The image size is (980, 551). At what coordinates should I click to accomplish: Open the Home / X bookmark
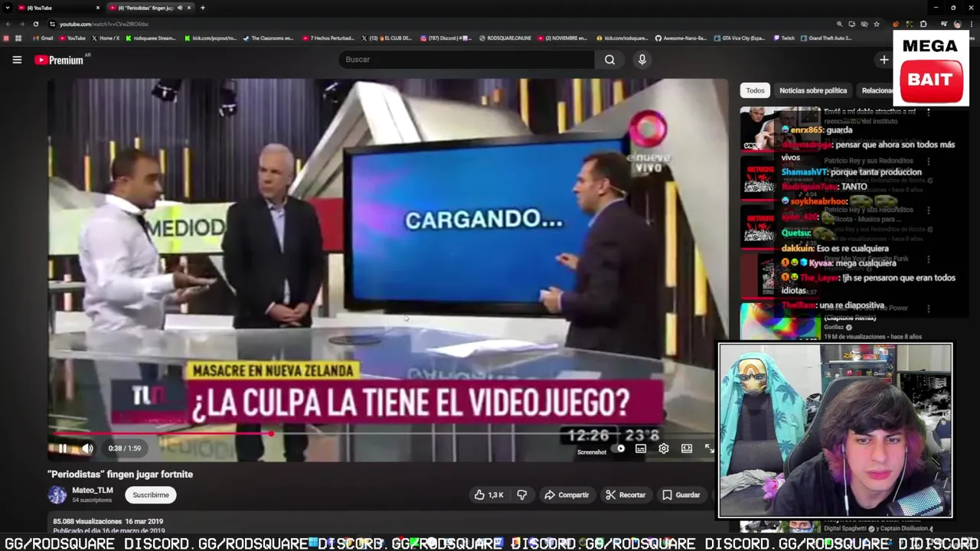106,38
